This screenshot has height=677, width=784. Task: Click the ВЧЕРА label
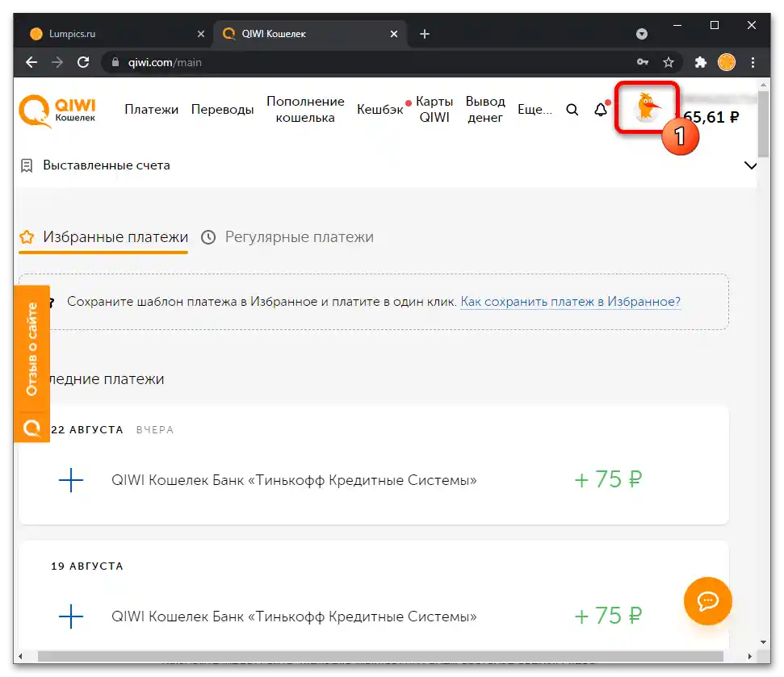tap(155, 430)
